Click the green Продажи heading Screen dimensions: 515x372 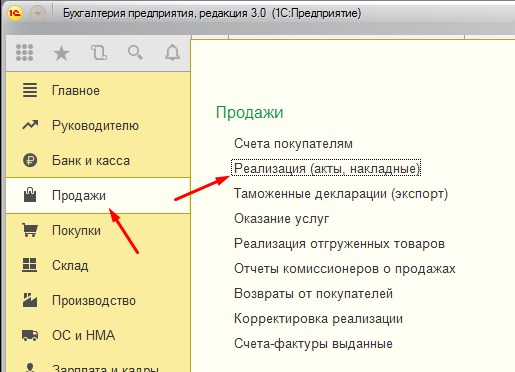[249, 113]
